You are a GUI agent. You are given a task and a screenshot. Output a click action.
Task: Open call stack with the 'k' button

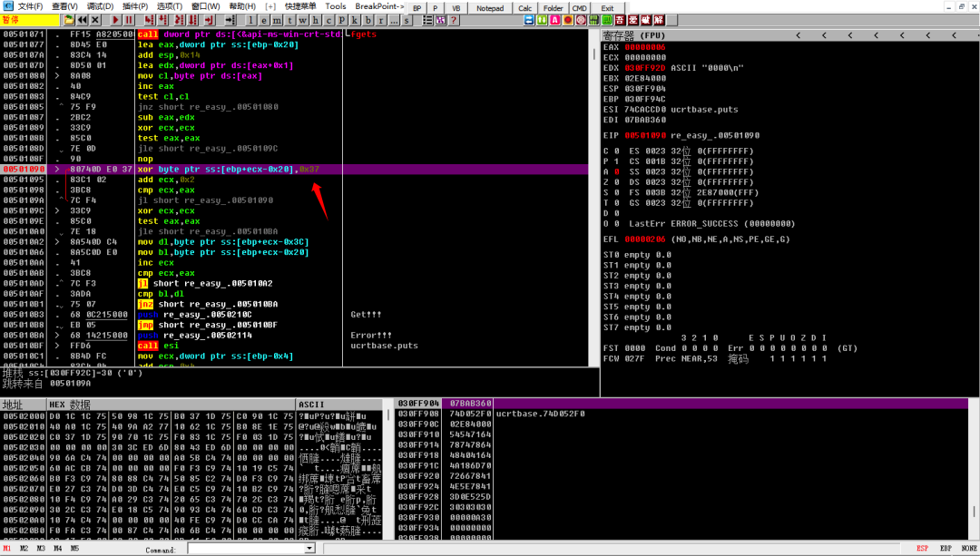coord(355,20)
